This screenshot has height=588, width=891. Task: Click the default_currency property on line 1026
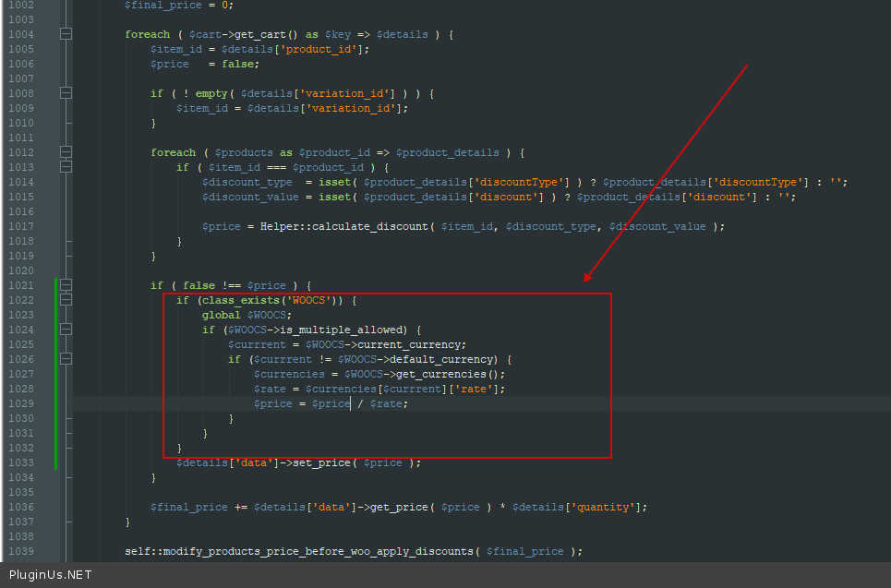pyautogui.click(x=442, y=359)
